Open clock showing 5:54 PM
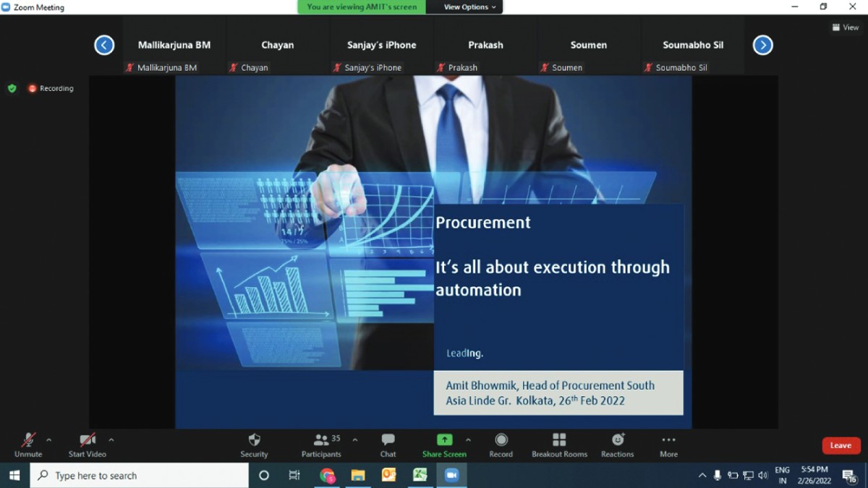Viewport: 868px width, 488px height. 814,475
